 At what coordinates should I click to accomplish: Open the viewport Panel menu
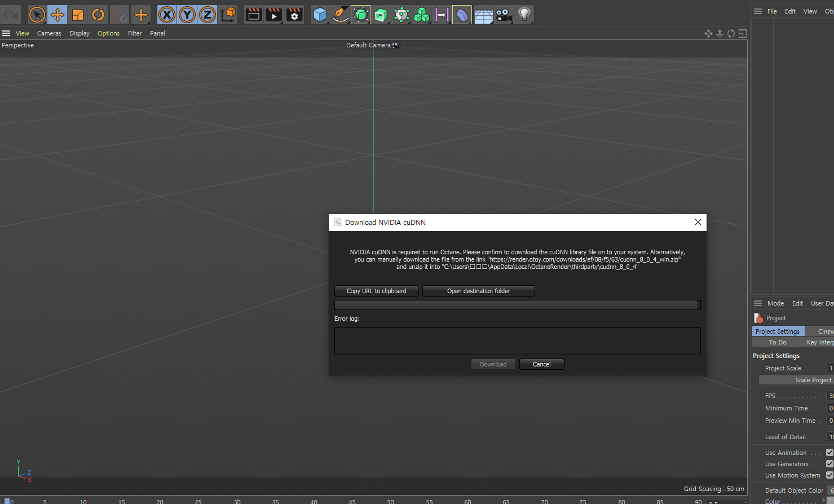click(x=158, y=33)
